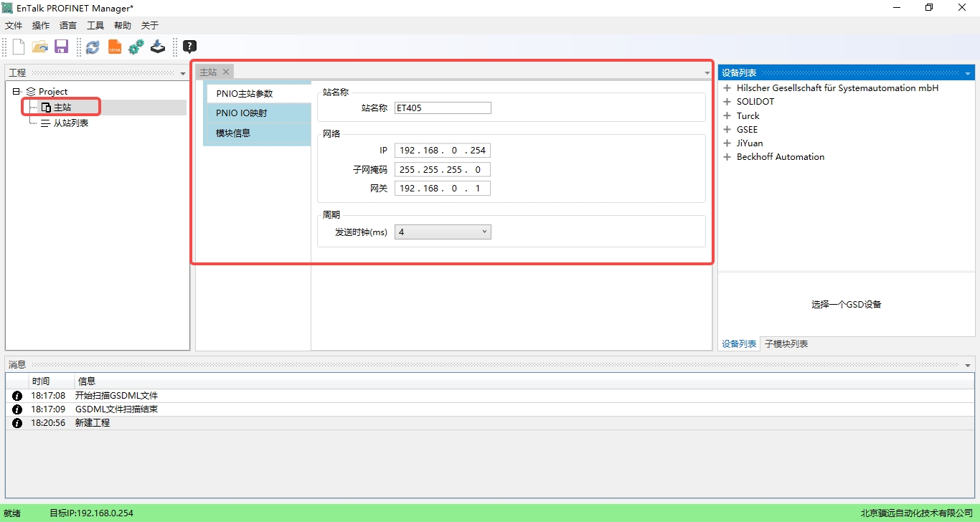The image size is (980, 522).
Task: Close the 主站 document tab
Action: [x=225, y=72]
